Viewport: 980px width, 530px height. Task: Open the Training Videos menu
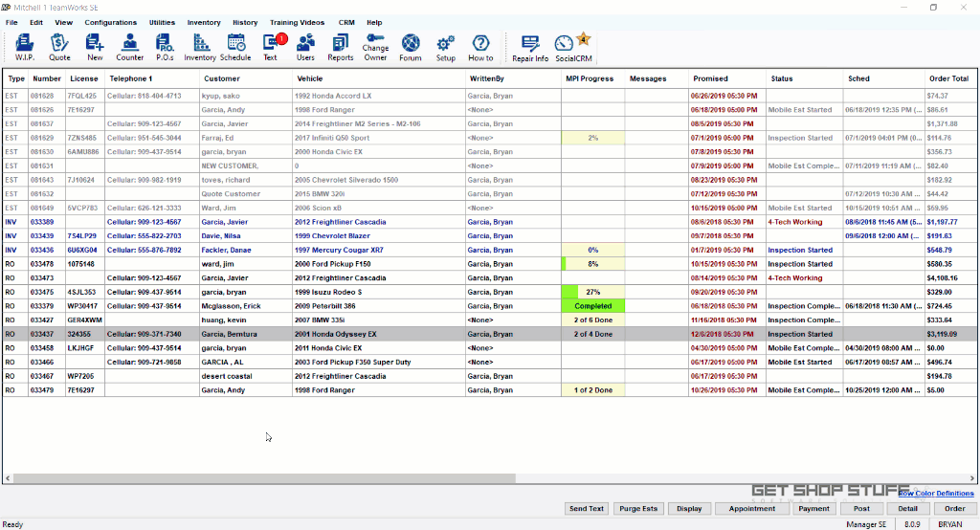(x=299, y=22)
